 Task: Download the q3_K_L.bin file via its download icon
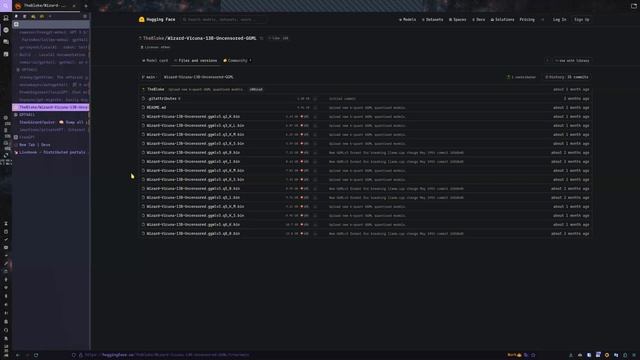click(x=315, y=126)
